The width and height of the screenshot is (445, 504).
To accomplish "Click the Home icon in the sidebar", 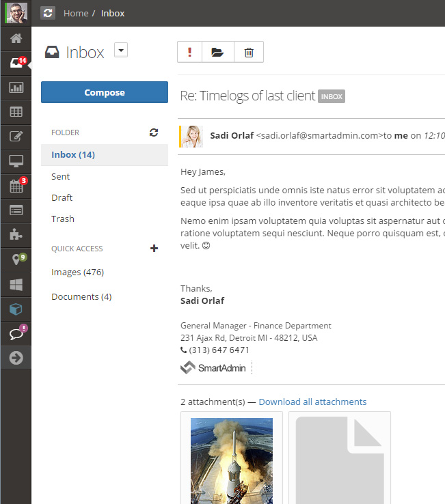I will 16,38.
